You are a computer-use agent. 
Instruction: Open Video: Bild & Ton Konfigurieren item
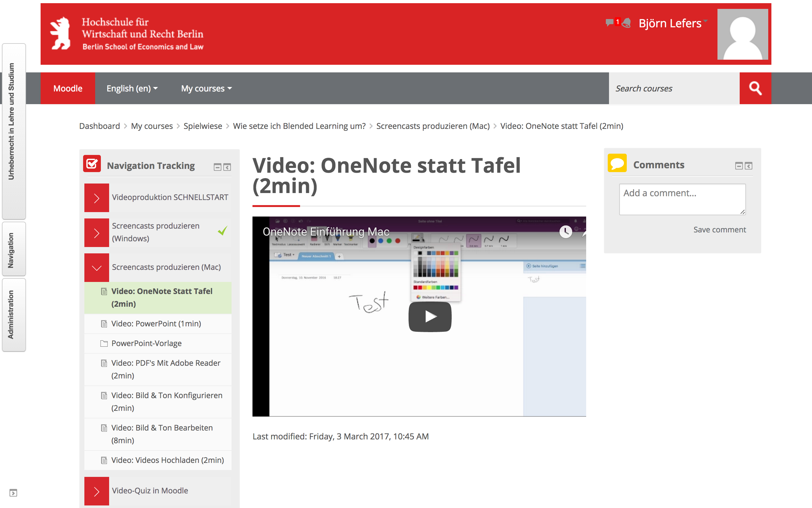tap(167, 402)
